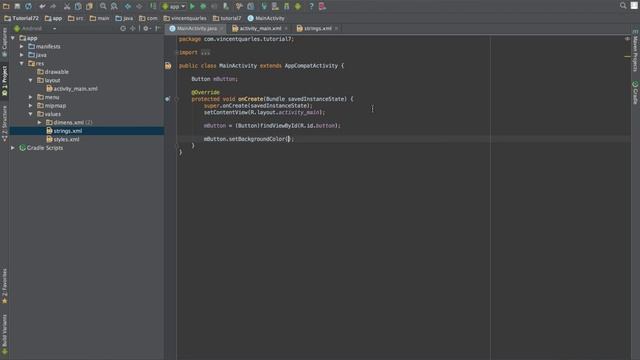Click the Replace toolbar icon
The width and height of the screenshot is (640, 360).
tap(114, 6)
